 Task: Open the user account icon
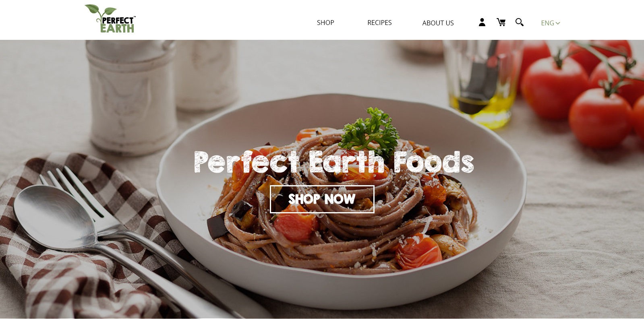coord(482,22)
